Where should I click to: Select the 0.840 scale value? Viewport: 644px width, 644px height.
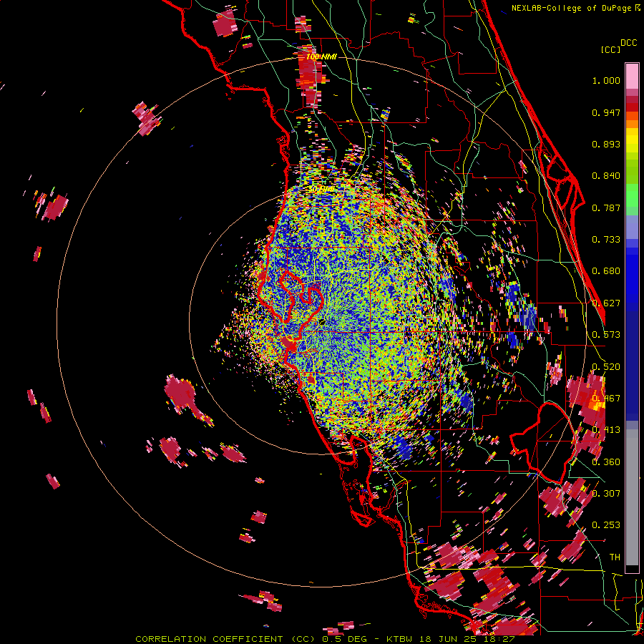point(606,176)
